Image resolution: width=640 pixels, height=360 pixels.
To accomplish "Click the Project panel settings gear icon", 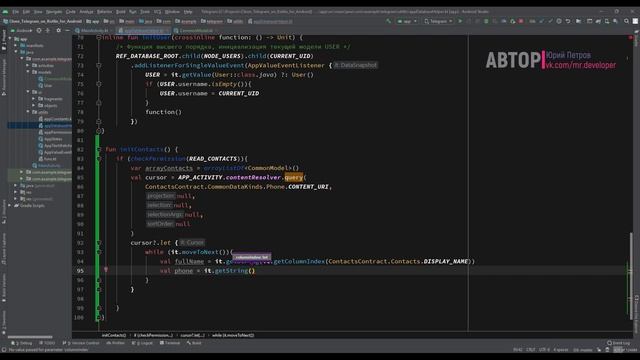I will pos(58,30).
